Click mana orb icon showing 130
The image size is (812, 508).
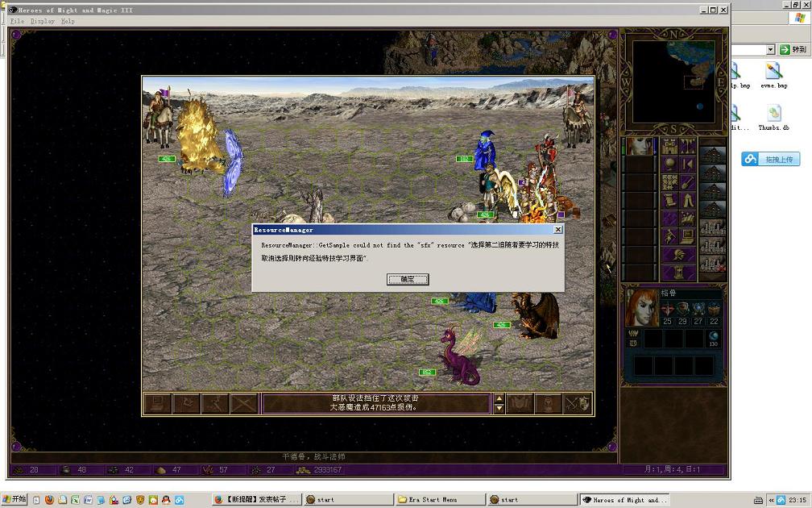point(714,338)
